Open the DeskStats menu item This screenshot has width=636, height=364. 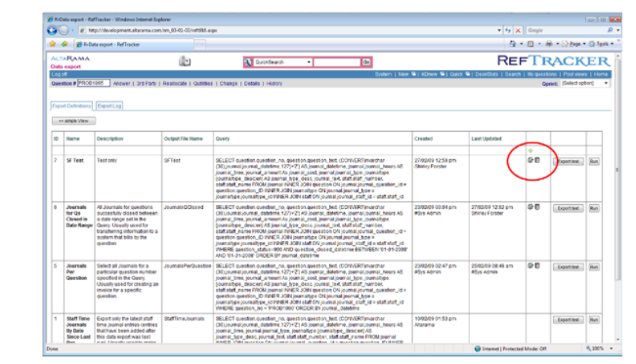point(487,74)
